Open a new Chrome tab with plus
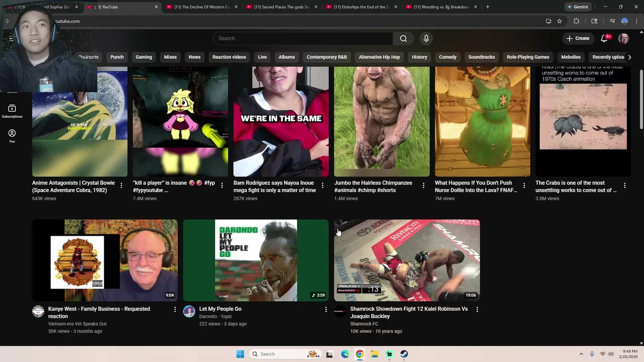 click(488, 7)
